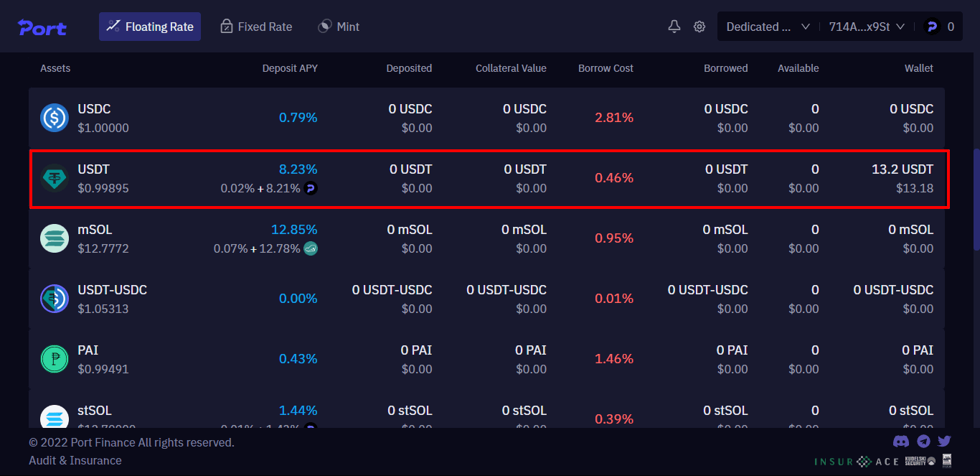Screen dimensions: 980x476
Task: Open the Twitter icon in the footer
Action: (944, 442)
